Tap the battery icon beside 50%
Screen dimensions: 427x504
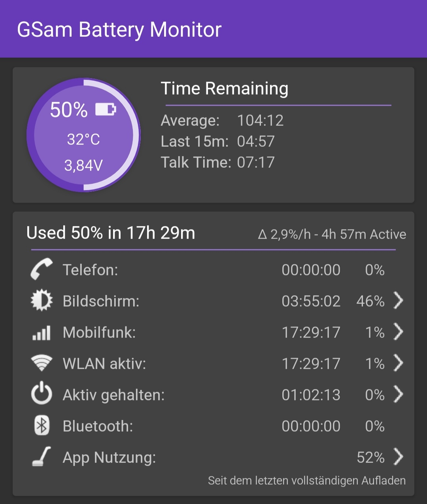(x=106, y=109)
